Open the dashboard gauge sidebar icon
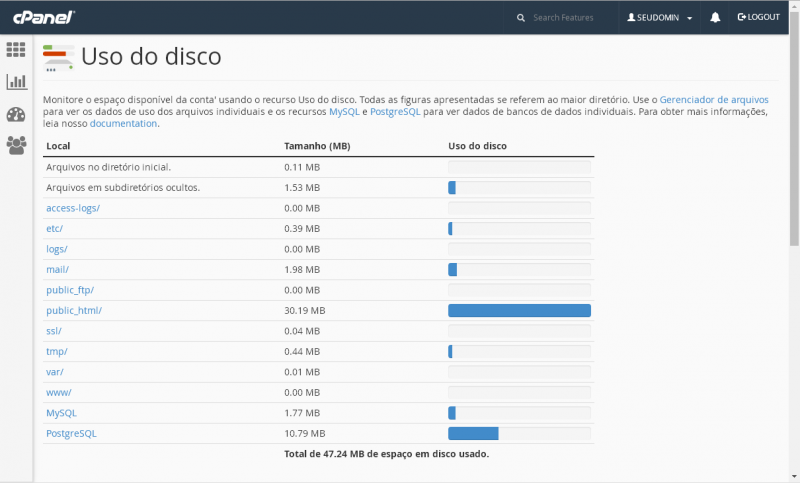Screen dimensions: 800x483 pyautogui.click(x=16, y=114)
